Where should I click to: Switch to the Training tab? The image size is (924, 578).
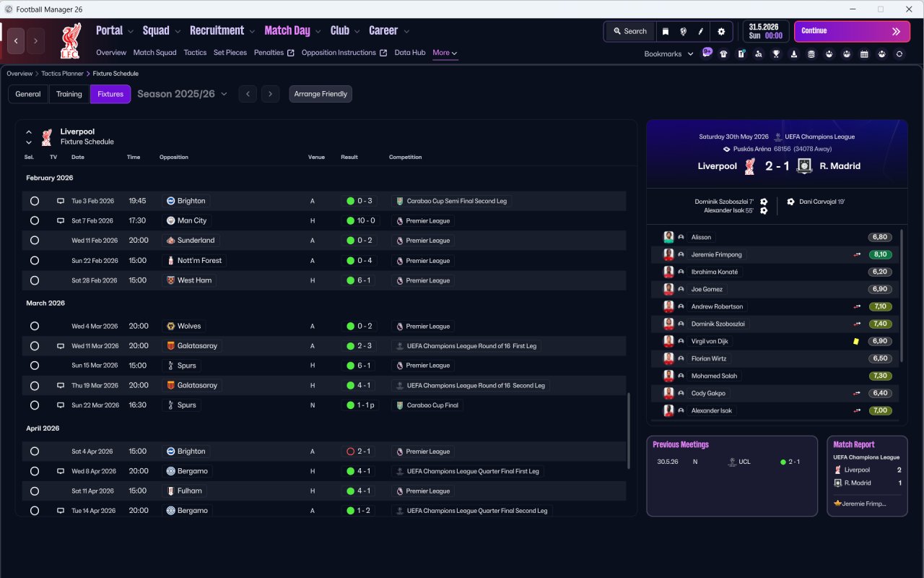pos(69,94)
